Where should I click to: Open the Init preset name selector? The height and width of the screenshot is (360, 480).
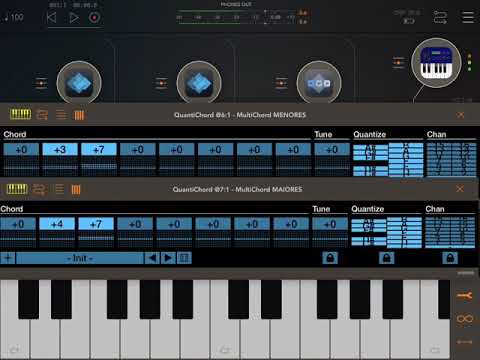(80, 258)
